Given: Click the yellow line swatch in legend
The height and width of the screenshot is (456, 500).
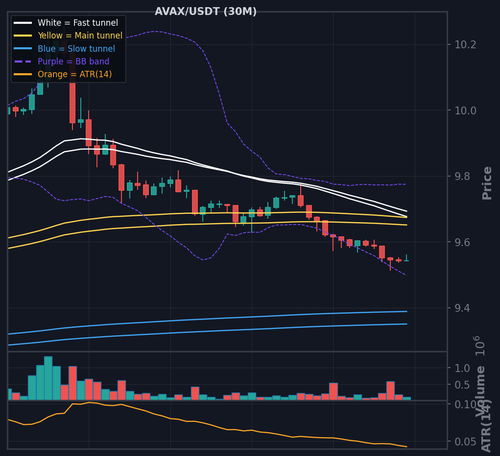Looking at the screenshot, I should point(23,36).
